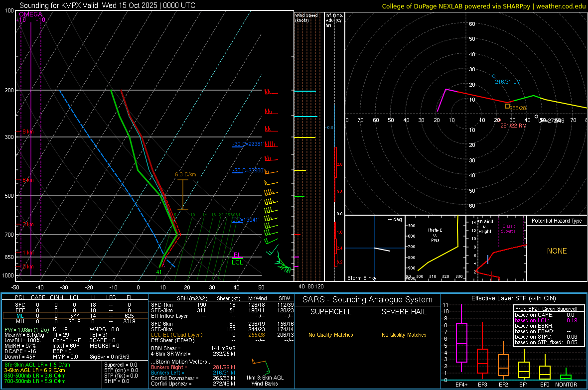588x390 pixels.
Task: Click the Classic Supercell magenta label
Action: 509,229
